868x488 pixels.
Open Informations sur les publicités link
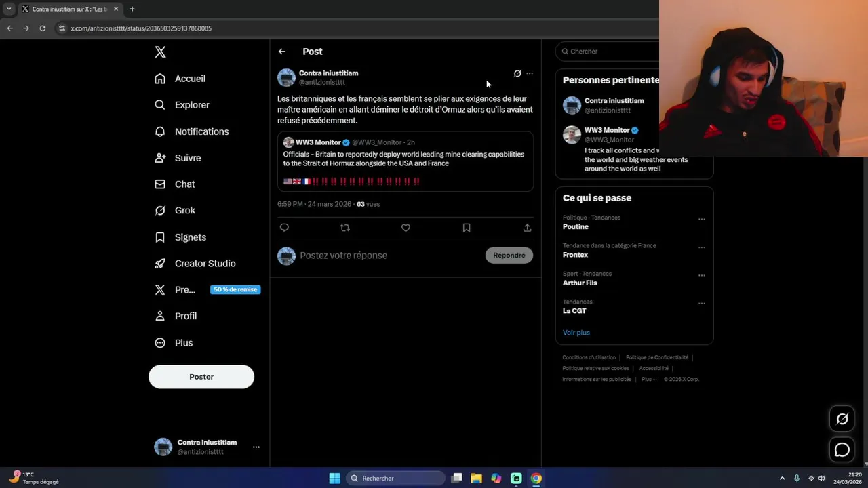(x=597, y=380)
